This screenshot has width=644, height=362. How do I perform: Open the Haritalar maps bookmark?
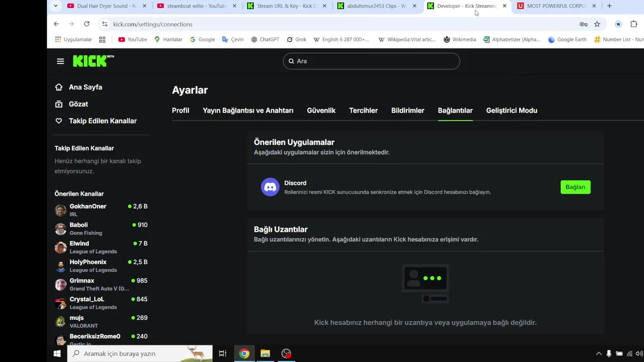pos(168,39)
